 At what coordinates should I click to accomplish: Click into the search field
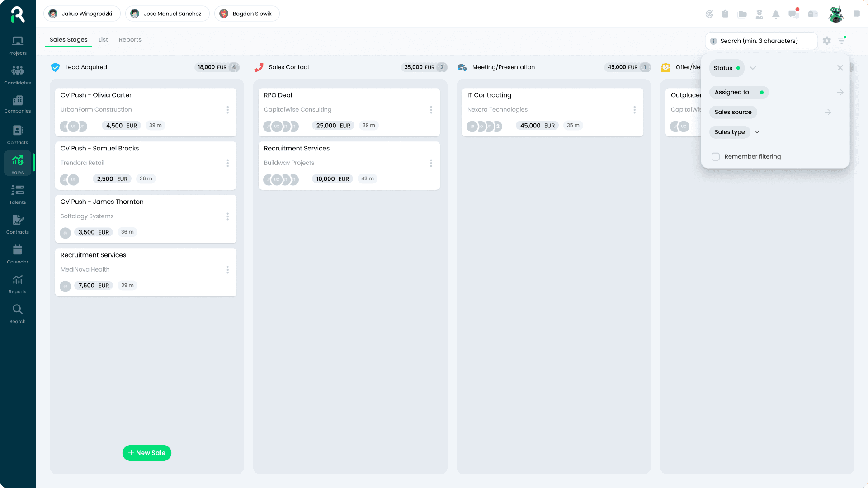pos(761,41)
